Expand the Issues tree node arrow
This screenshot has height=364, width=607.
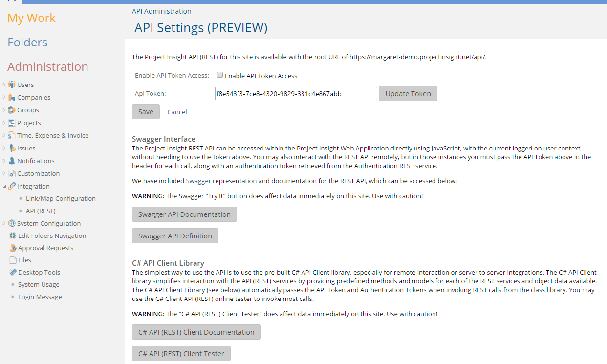(4, 148)
